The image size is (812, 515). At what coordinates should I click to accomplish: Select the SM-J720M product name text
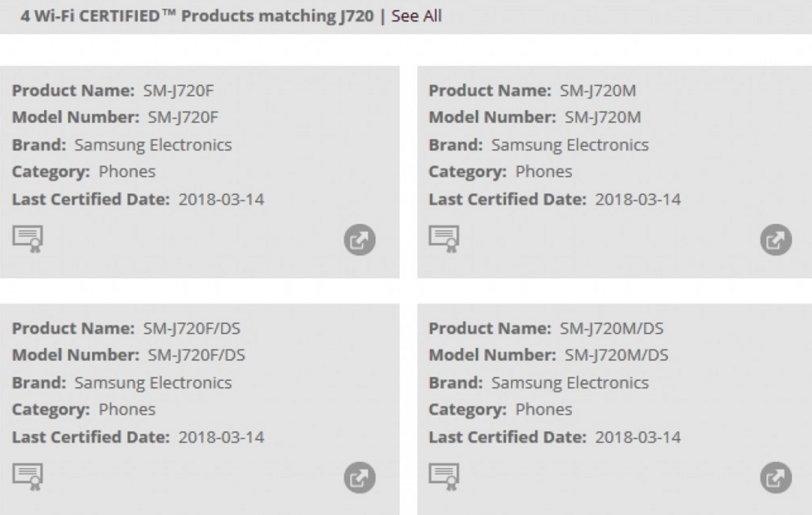click(x=598, y=91)
